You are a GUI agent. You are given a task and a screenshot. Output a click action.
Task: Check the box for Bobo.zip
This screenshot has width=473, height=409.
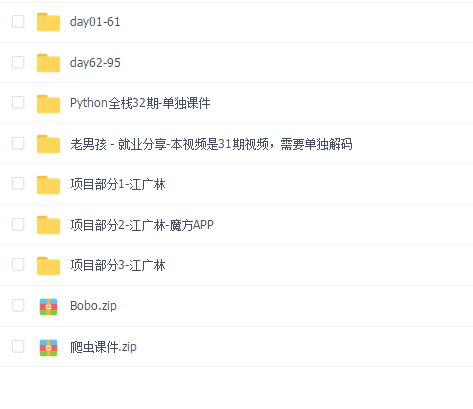(18, 305)
